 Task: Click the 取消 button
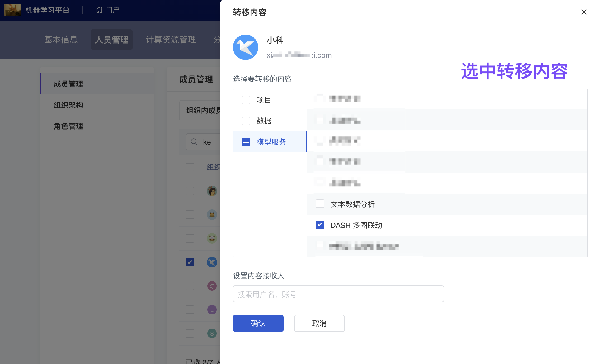pyautogui.click(x=319, y=323)
